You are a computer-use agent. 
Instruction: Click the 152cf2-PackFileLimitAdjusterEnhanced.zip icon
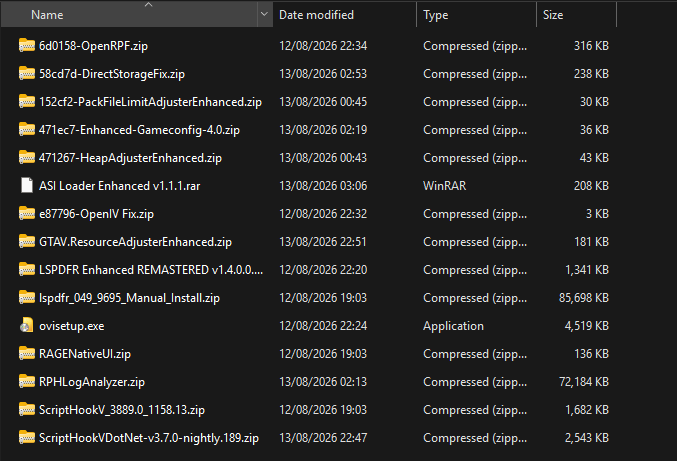click(x=27, y=101)
